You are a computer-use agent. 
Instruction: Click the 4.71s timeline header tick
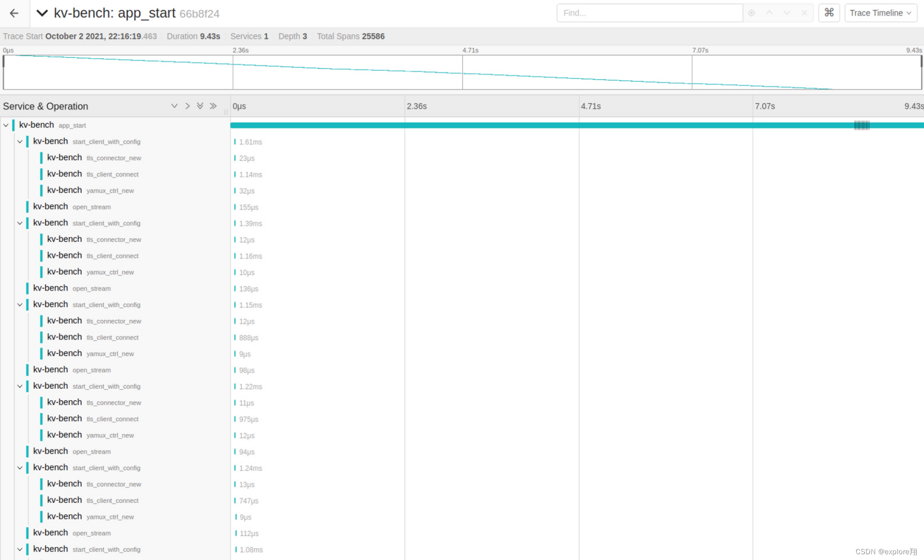click(590, 106)
